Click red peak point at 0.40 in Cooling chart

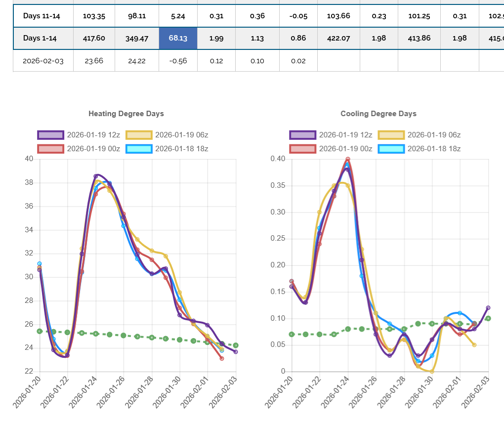click(348, 159)
